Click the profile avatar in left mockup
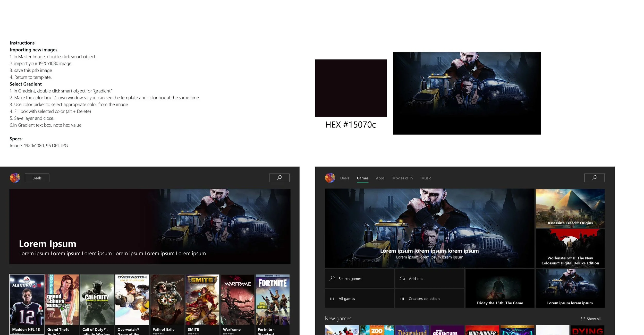 pos(15,178)
